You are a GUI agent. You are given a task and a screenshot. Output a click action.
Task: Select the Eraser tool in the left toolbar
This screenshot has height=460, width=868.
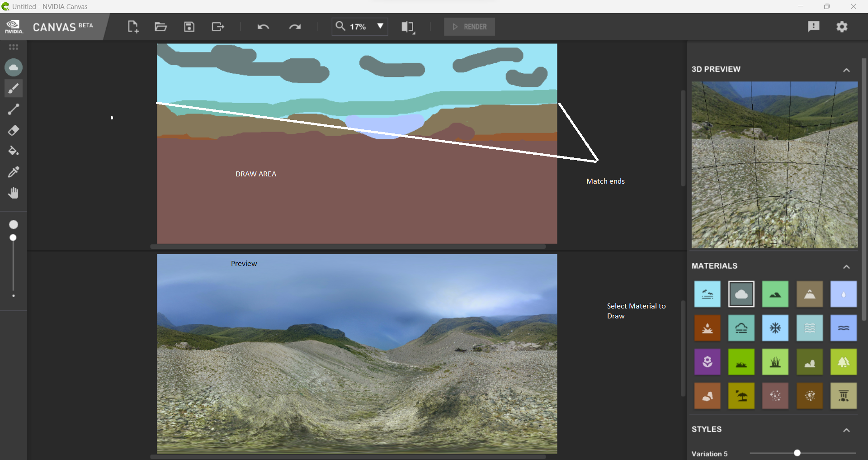(14, 130)
